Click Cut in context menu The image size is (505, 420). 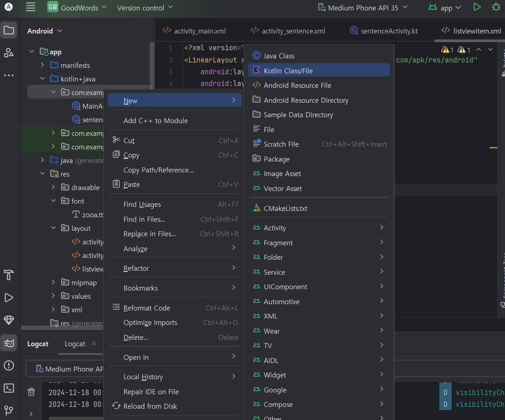coord(175,140)
